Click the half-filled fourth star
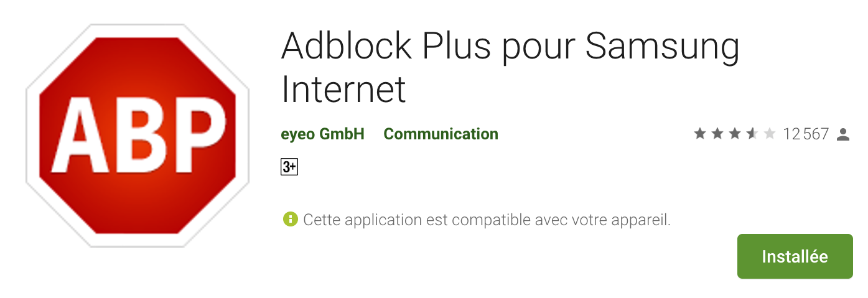 pos(752,134)
